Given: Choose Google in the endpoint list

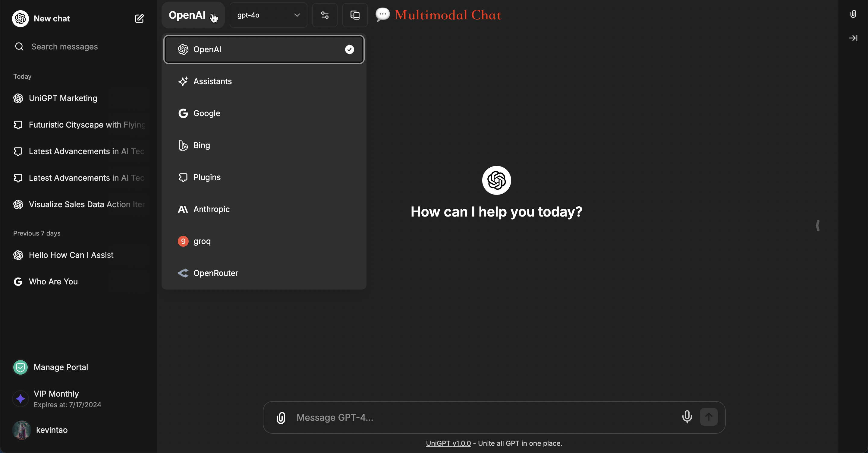Looking at the screenshot, I should [x=206, y=113].
